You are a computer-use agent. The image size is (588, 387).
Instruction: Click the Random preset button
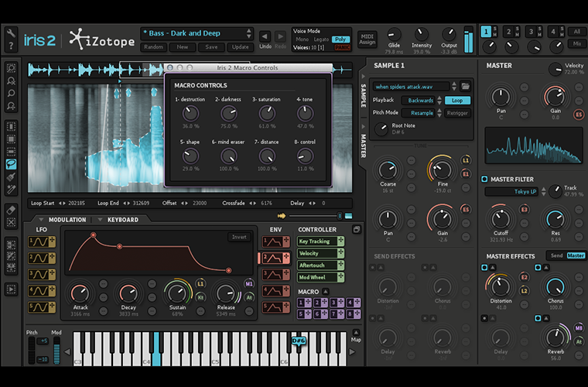tap(153, 47)
